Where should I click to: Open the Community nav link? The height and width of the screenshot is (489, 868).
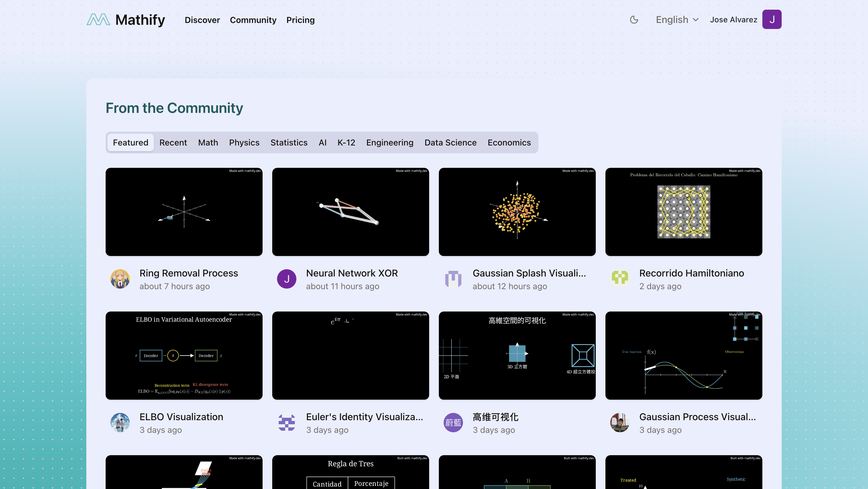(x=253, y=20)
